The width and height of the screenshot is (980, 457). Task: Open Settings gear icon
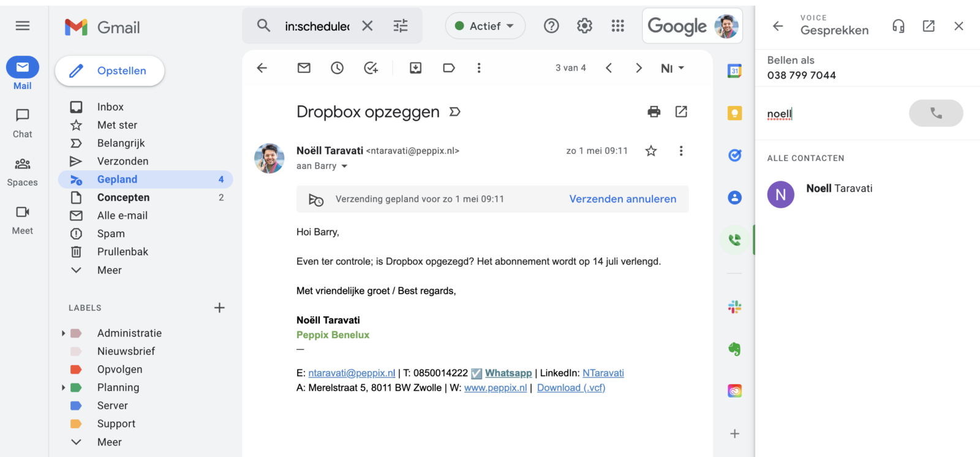pyautogui.click(x=584, y=26)
